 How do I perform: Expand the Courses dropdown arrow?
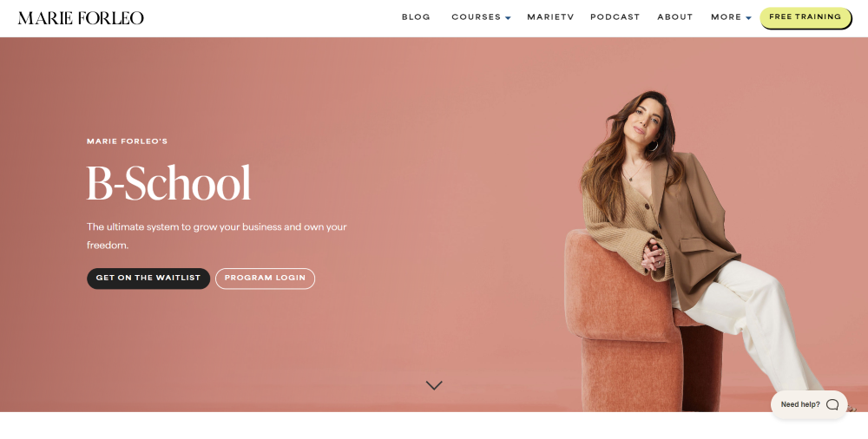click(x=508, y=18)
